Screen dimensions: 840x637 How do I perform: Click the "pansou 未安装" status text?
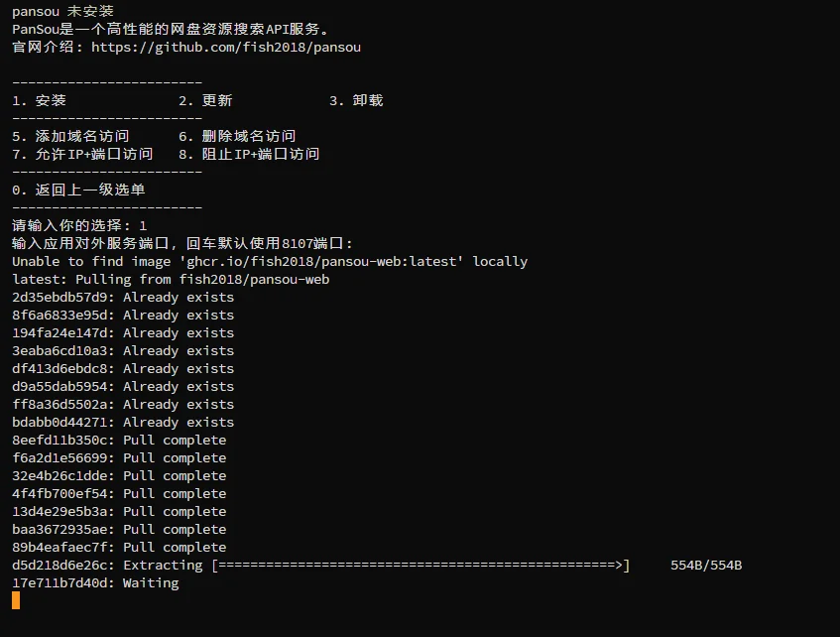coord(62,11)
